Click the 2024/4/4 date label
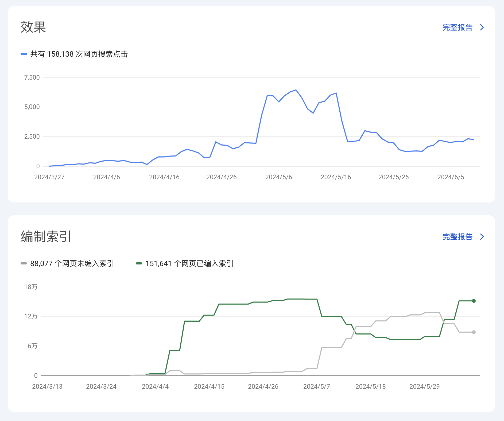The height and width of the screenshot is (421, 504). (155, 387)
